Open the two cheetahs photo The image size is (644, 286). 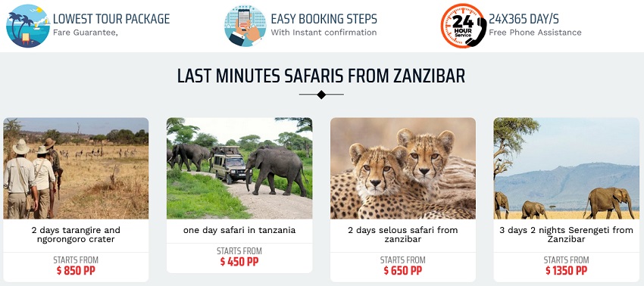[403, 168]
